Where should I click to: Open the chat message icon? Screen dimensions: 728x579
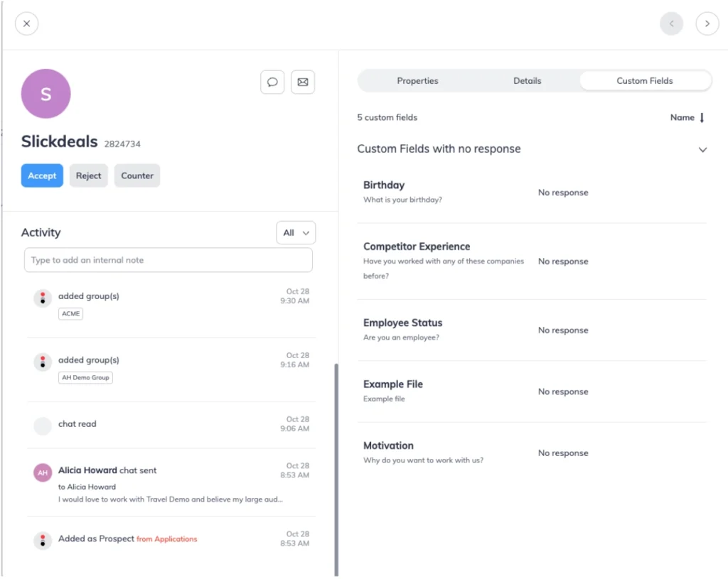[272, 82]
